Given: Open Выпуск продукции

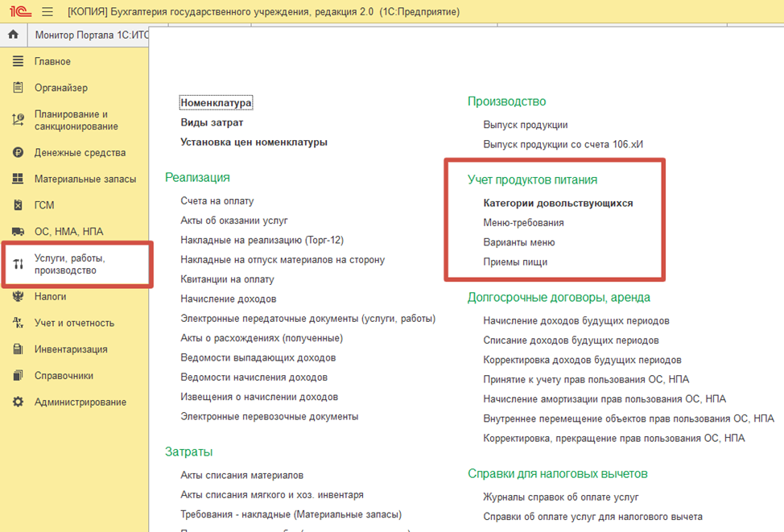Looking at the screenshot, I should click(x=526, y=125).
